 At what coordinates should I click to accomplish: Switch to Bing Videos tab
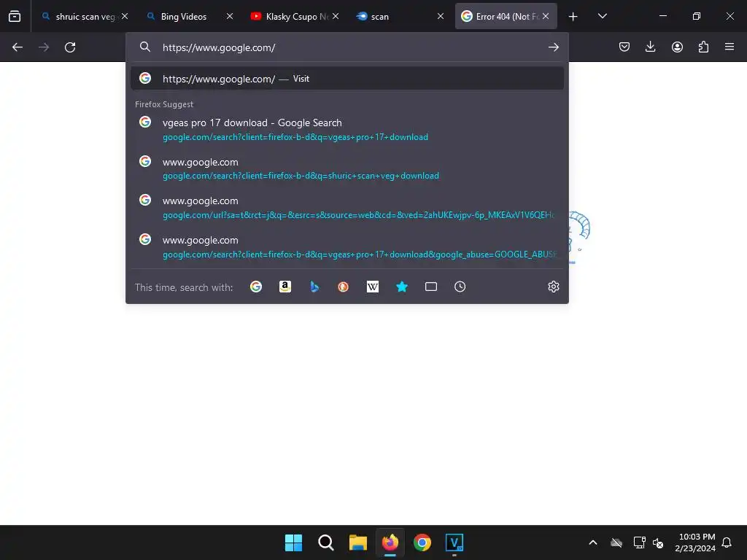coord(183,17)
